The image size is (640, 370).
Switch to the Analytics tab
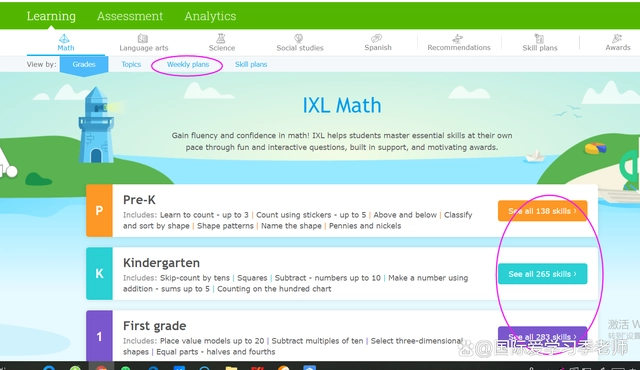point(210,16)
